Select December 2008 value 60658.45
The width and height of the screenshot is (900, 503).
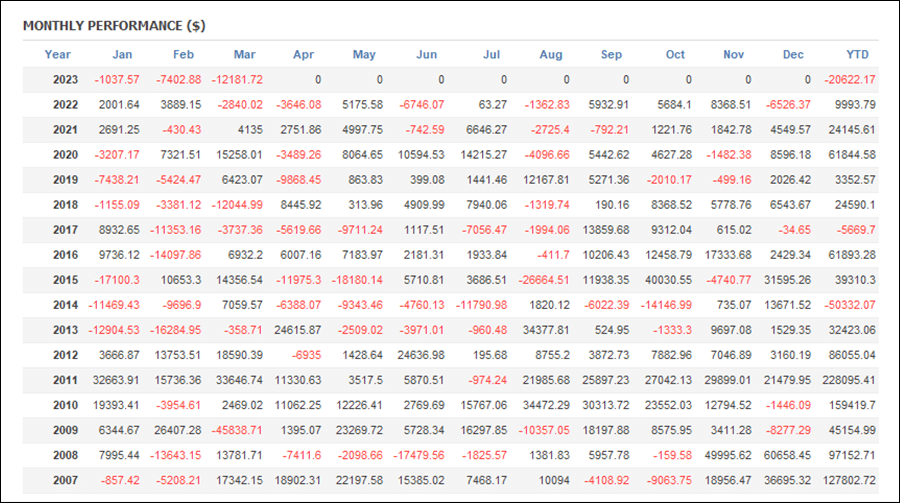click(x=787, y=455)
